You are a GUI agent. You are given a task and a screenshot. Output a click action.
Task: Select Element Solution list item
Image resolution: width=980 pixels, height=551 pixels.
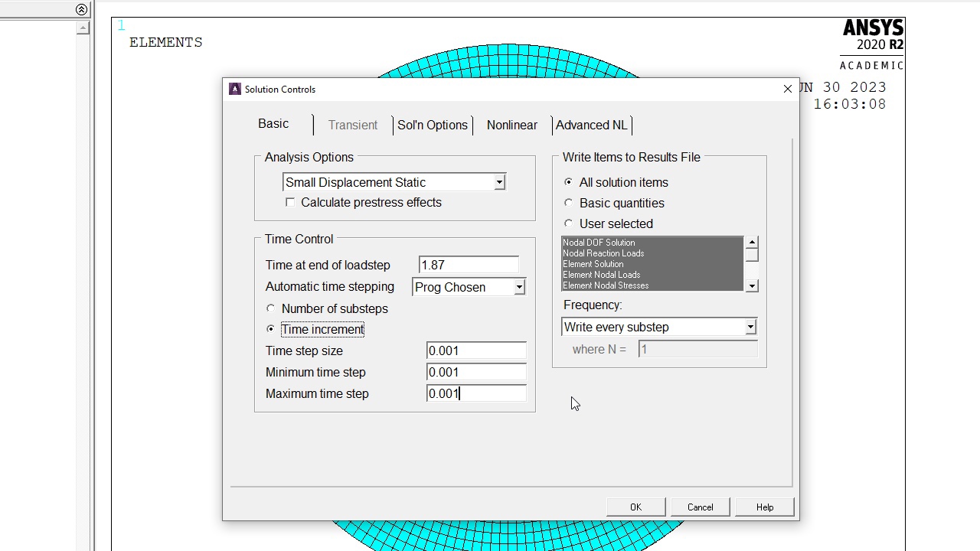(x=652, y=264)
